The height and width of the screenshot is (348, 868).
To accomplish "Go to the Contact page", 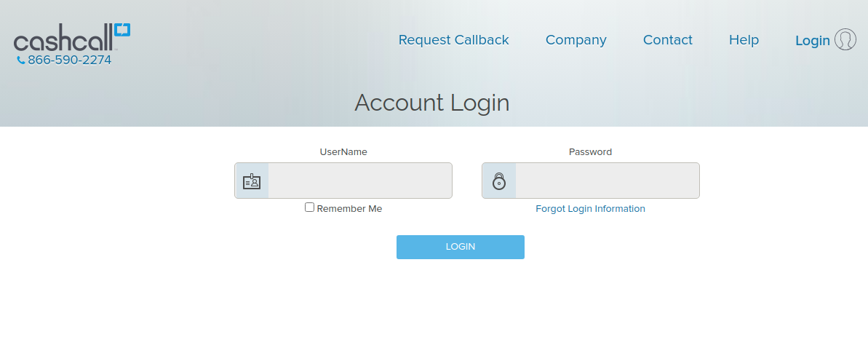I will [667, 40].
